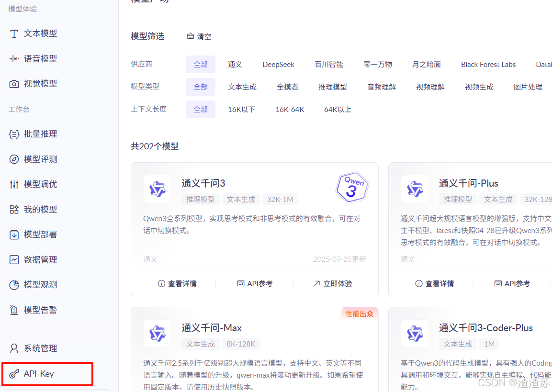Filter model type by 图片处理
Image resolution: width=552 pixels, height=392 pixels.
528,87
